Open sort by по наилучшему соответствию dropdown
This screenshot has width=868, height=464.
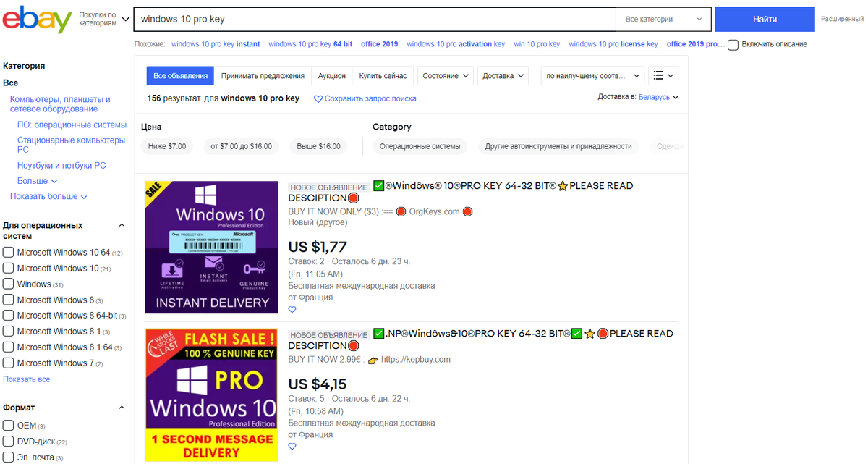[x=592, y=75]
